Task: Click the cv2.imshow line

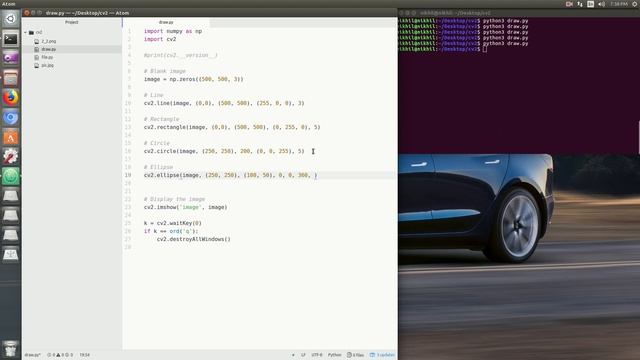Action: (x=185, y=207)
